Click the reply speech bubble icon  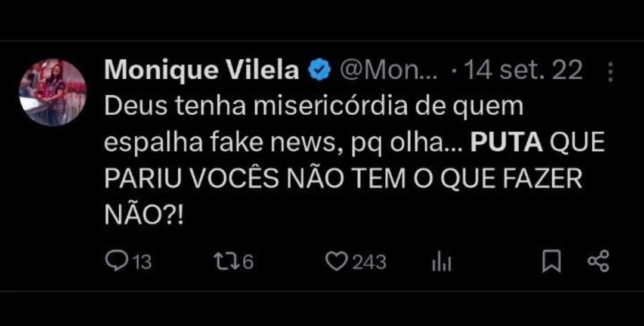point(116,261)
